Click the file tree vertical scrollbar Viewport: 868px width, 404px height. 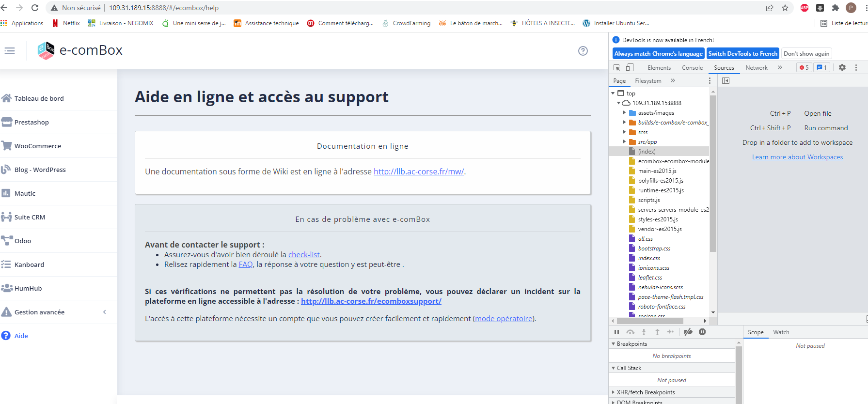tap(713, 173)
